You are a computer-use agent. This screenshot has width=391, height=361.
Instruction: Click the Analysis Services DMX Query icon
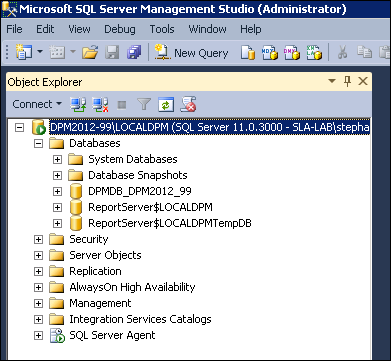[292, 53]
